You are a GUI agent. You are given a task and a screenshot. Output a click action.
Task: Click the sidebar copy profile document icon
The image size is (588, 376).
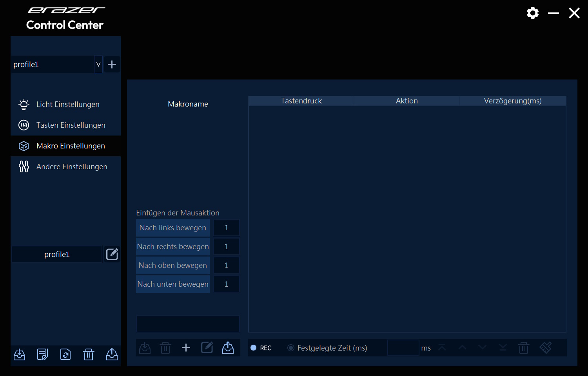point(42,354)
